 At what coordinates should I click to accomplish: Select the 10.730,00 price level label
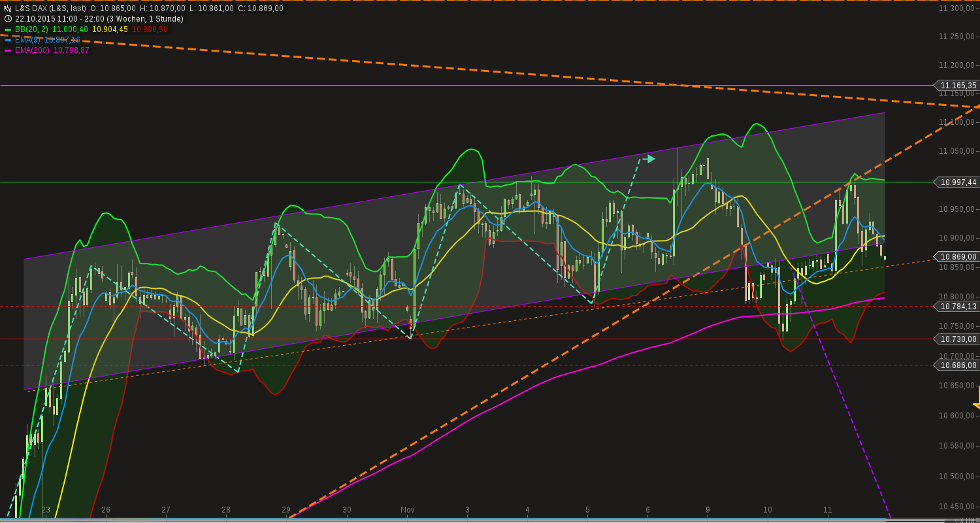tap(958, 339)
